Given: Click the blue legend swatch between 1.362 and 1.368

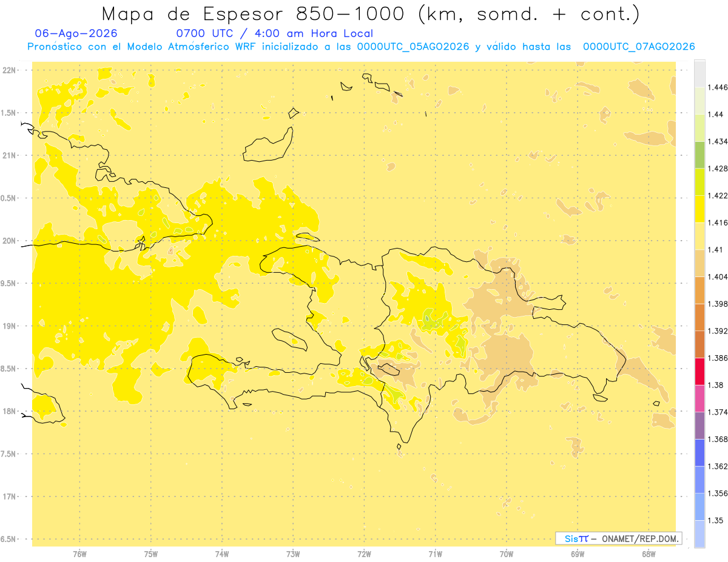Looking at the screenshot, I should (699, 453).
